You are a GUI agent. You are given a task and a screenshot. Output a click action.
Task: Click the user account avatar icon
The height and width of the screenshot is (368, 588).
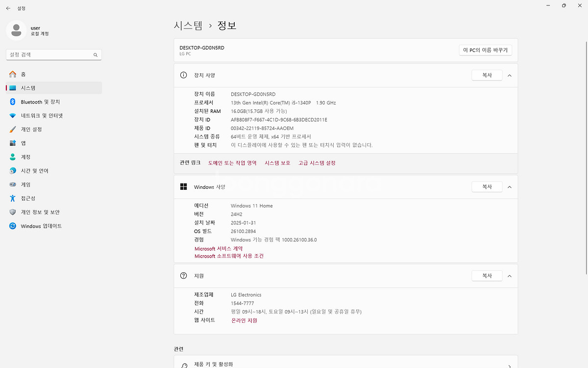(16, 30)
